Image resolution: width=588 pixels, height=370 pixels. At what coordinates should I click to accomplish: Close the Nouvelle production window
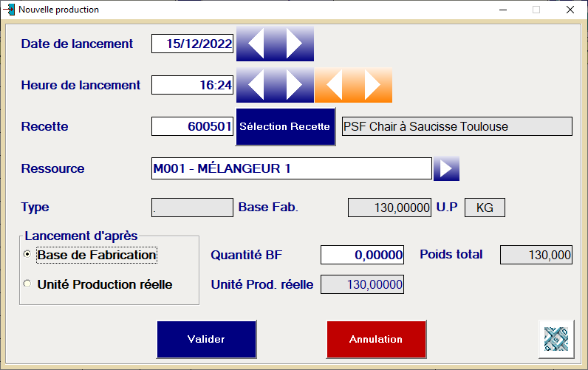point(570,10)
